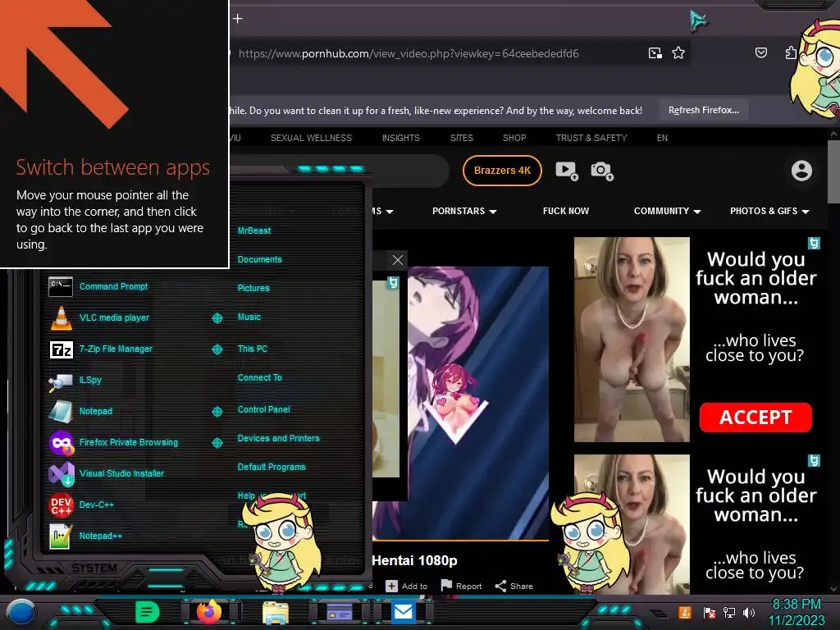Select Connect To in start menu
Viewport: 840px width, 630px height.
[259, 377]
